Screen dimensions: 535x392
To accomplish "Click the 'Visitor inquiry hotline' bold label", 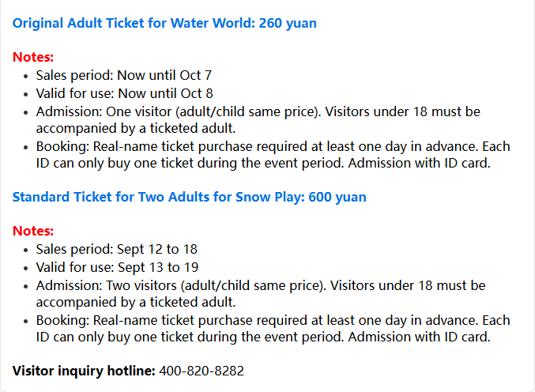I will [x=84, y=371].
